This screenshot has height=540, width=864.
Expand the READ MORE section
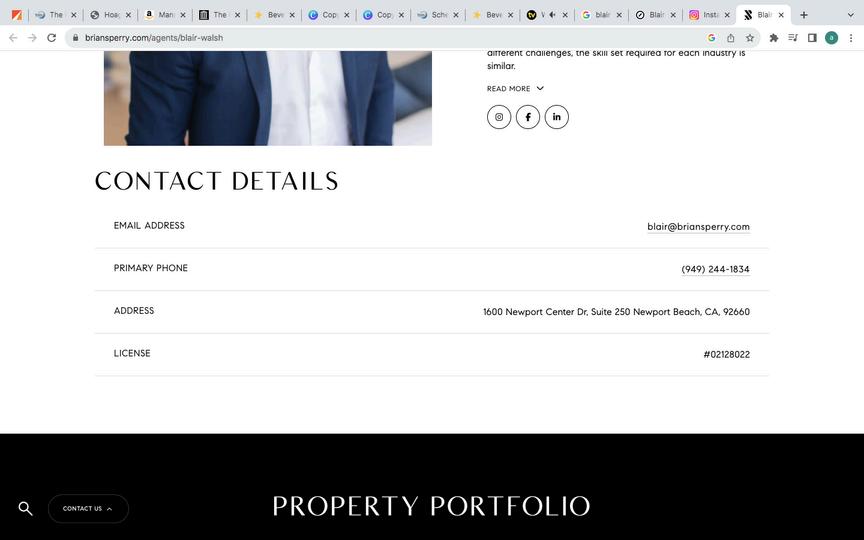pyautogui.click(x=515, y=88)
